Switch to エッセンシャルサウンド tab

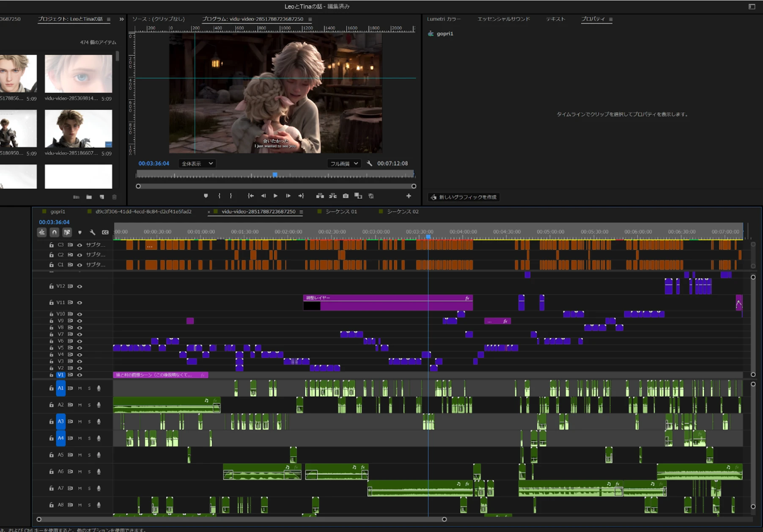pos(503,19)
